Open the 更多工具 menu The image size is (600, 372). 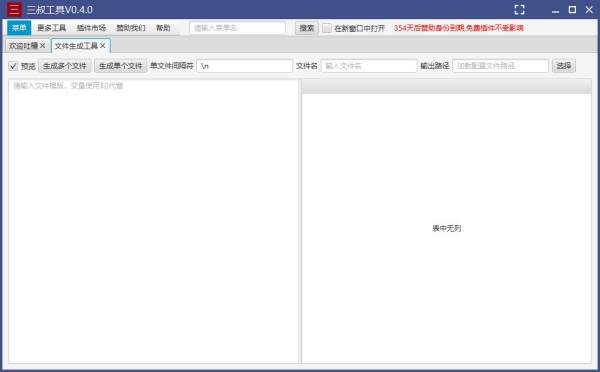52,28
